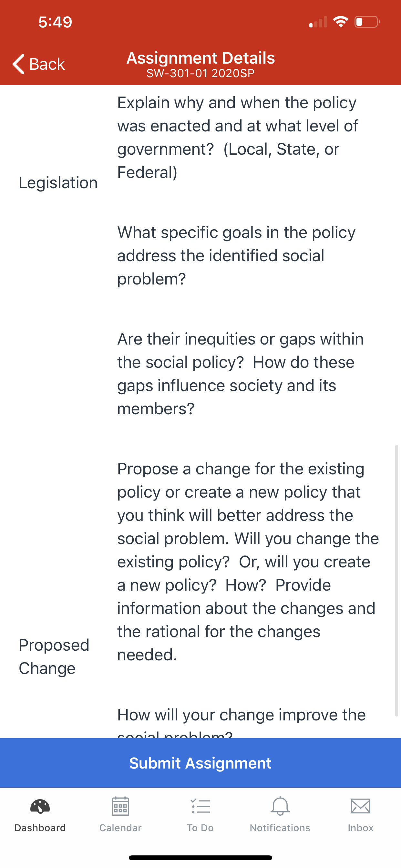Switch to the Calendar tab label
The image size is (401, 868).
coord(120,828)
